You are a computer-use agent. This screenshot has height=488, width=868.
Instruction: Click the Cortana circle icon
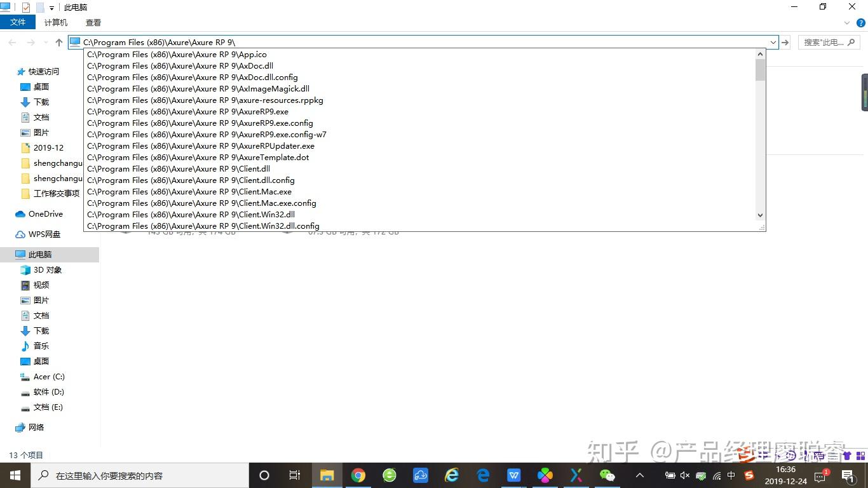click(264, 475)
